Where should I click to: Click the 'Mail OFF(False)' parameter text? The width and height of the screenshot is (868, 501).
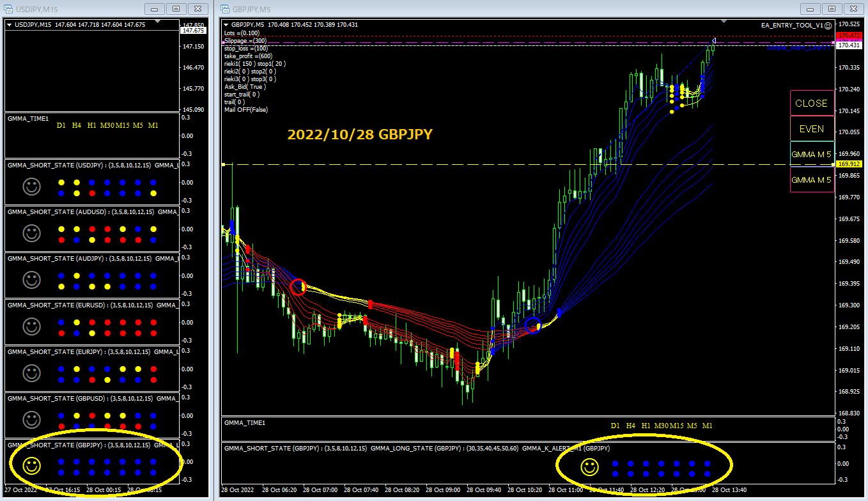pyautogui.click(x=246, y=109)
